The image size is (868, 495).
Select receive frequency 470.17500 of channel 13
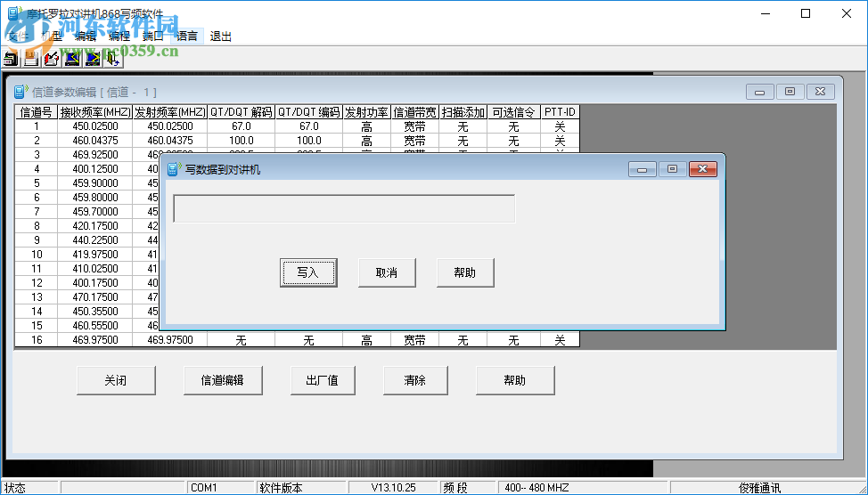point(95,297)
